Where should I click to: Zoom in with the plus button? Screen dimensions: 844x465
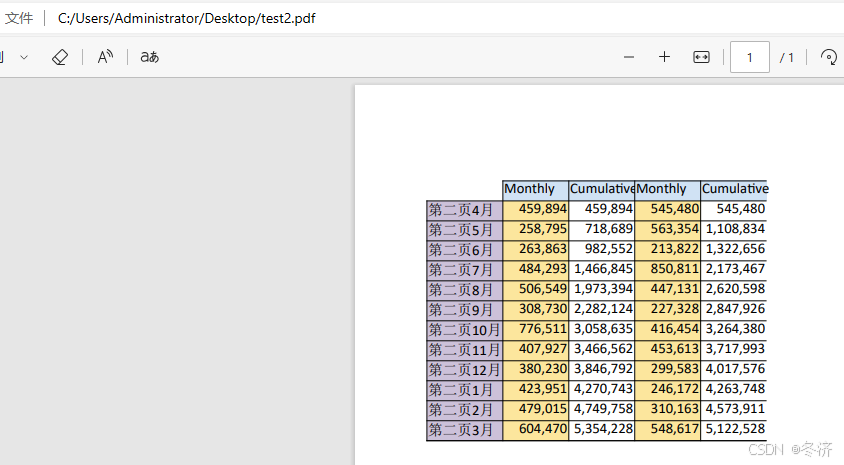pyautogui.click(x=664, y=57)
